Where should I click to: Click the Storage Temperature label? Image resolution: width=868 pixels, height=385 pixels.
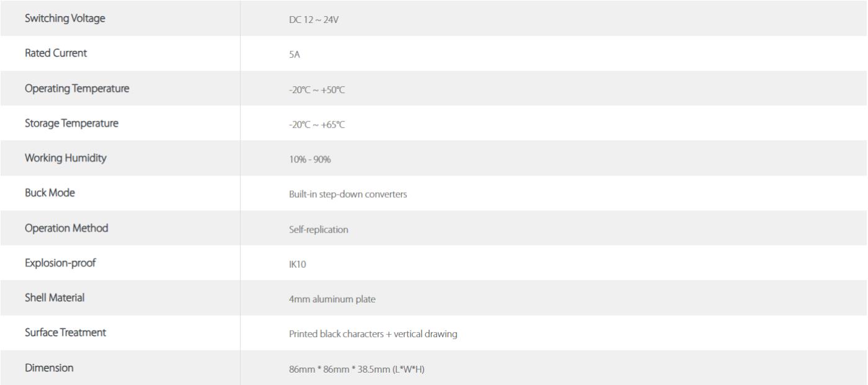71,123
